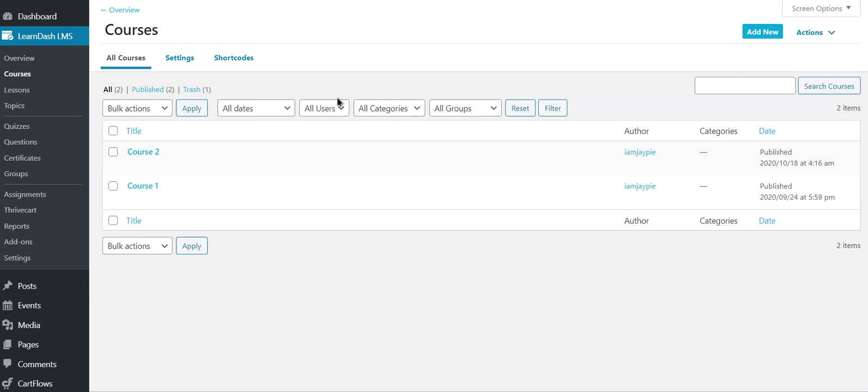Click iamjaypie author in Course 2 row
Screen dimensions: 868x392
click(x=640, y=152)
